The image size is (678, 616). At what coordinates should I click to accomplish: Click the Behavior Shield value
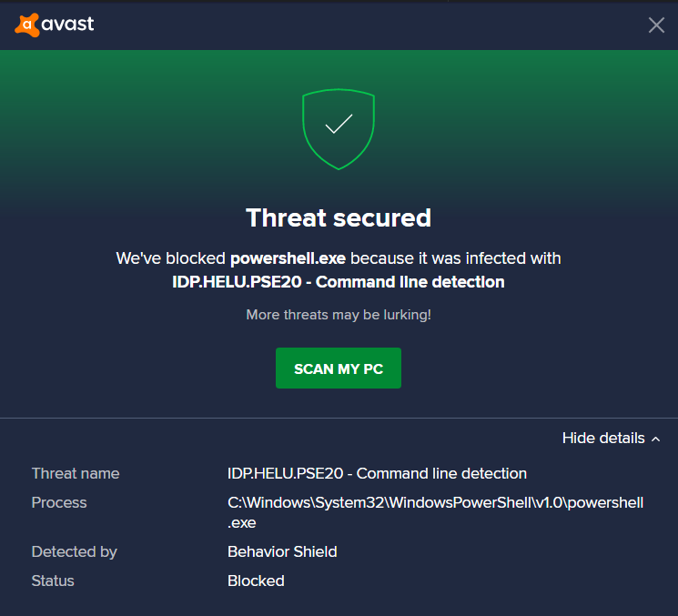tap(282, 551)
